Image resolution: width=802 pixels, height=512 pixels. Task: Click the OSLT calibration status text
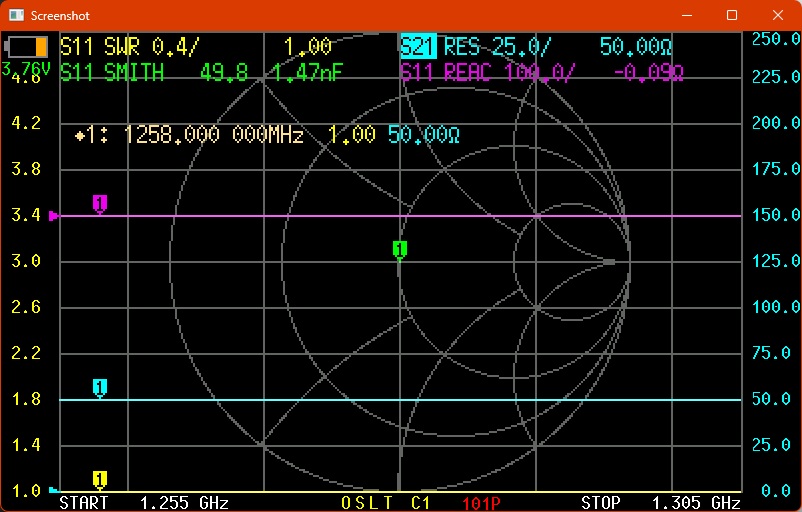pyautogui.click(x=370, y=502)
